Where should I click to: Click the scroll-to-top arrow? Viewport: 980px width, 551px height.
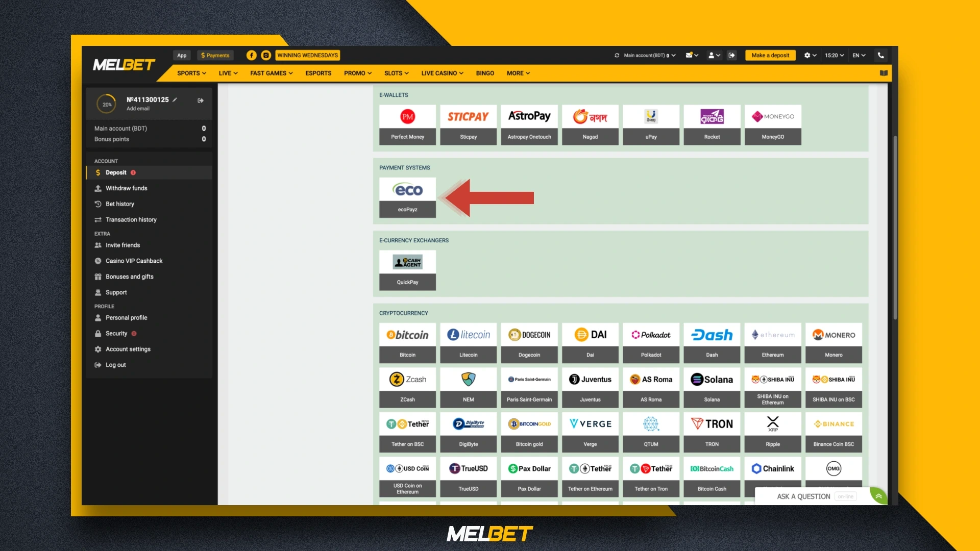coord(878,495)
